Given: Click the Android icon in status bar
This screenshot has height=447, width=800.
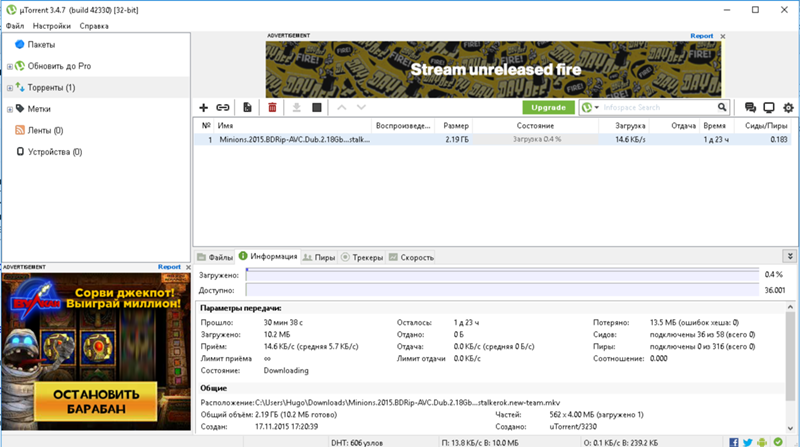Looking at the screenshot, I should [762, 442].
